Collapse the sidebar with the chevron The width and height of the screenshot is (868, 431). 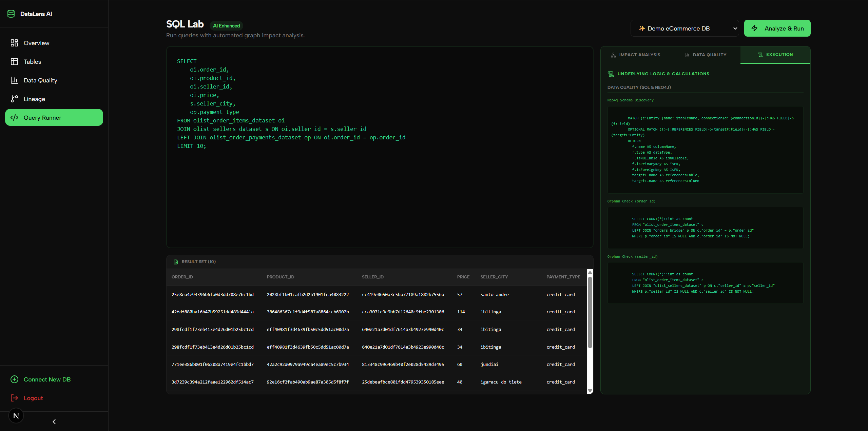(x=54, y=422)
